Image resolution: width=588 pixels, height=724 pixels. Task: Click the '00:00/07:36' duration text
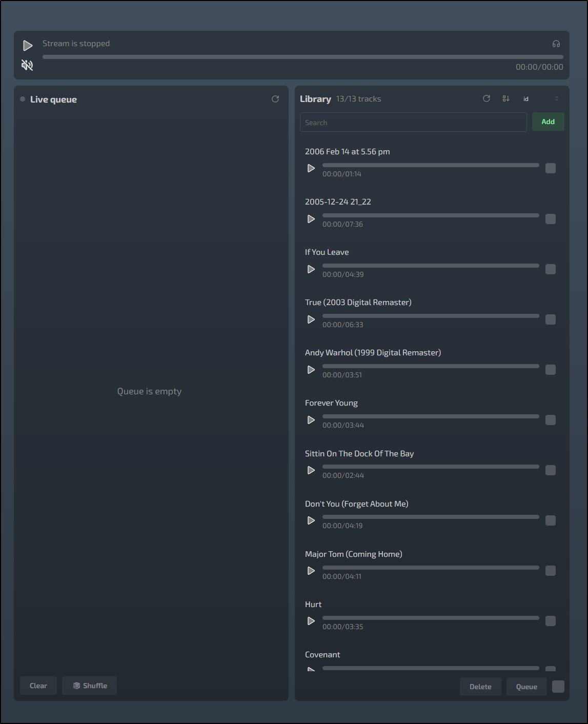point(342,224)
